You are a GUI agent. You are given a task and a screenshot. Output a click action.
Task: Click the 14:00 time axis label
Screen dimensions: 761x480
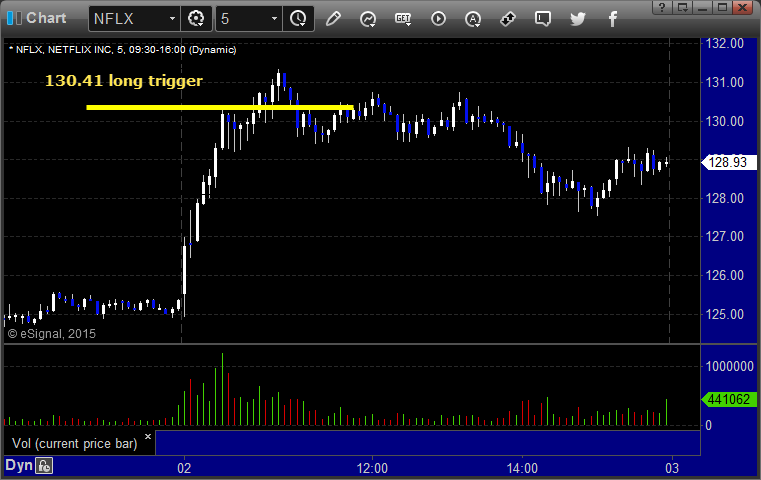pos(522,468)
